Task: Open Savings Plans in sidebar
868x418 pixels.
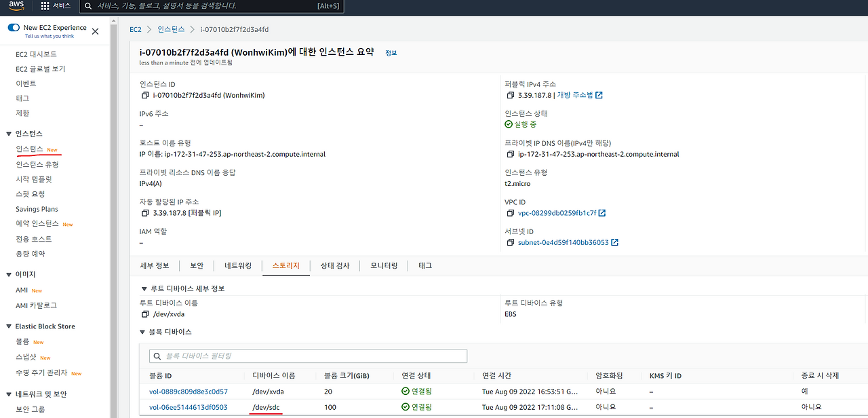Action: (37, 209)
